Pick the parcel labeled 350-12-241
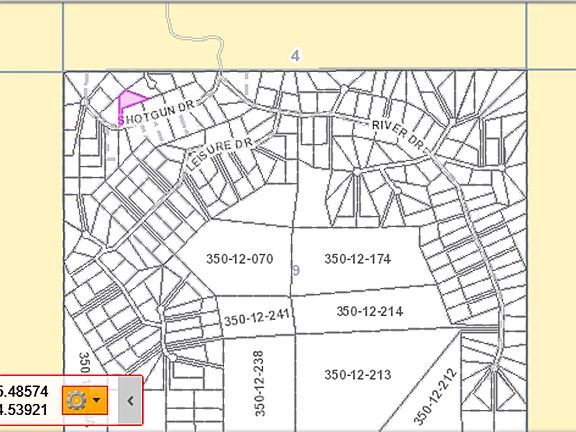This screenshot has height=432, width=576. click(257, 317)
